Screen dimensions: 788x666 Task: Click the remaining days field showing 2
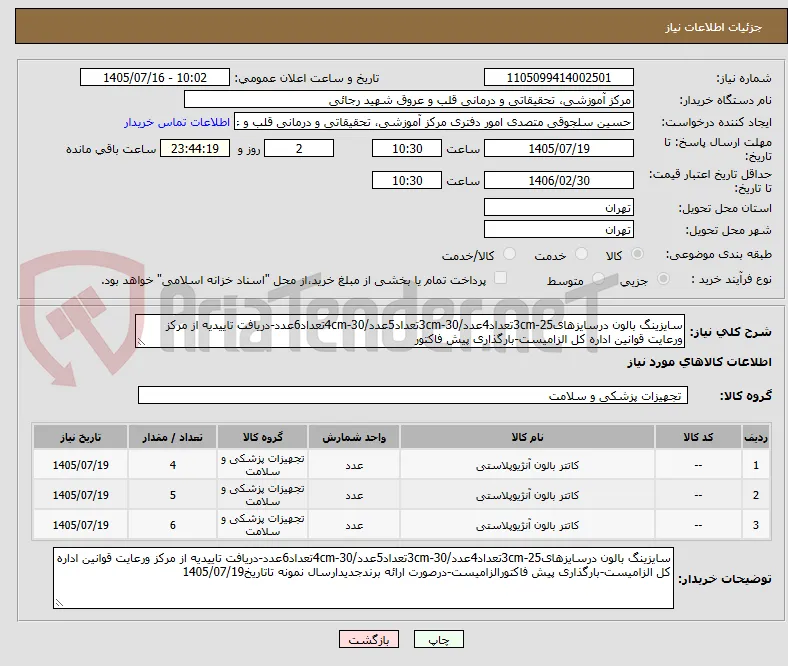click(299, 148)
